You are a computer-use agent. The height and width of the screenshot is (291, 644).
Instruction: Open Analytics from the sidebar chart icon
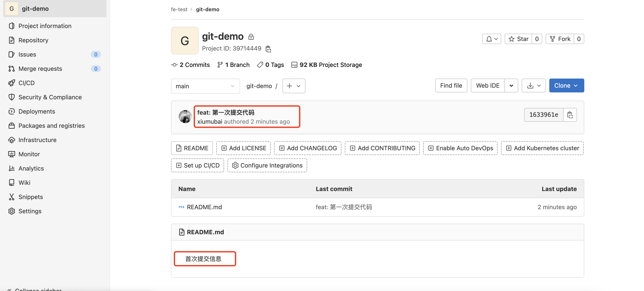pyautogui.click(x=11, y=168)
